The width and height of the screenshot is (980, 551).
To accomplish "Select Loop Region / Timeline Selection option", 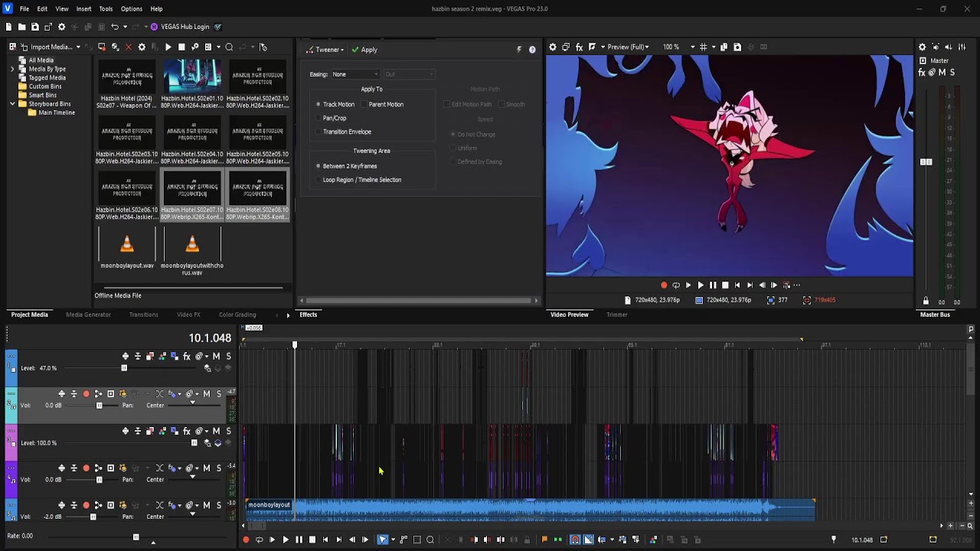I will click(x=358, y=180).
